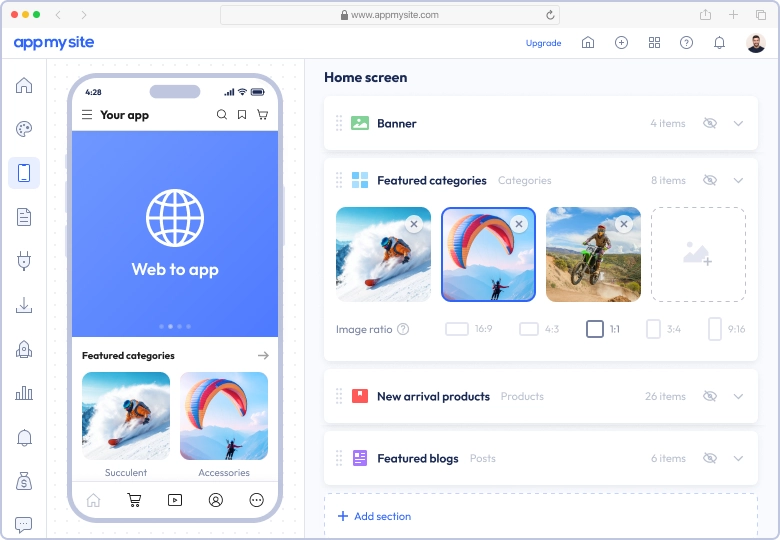This screenshot has height=540, width=780.
Task: Open the home dashboard in left sidebar
Action: [x=24, y=86]
